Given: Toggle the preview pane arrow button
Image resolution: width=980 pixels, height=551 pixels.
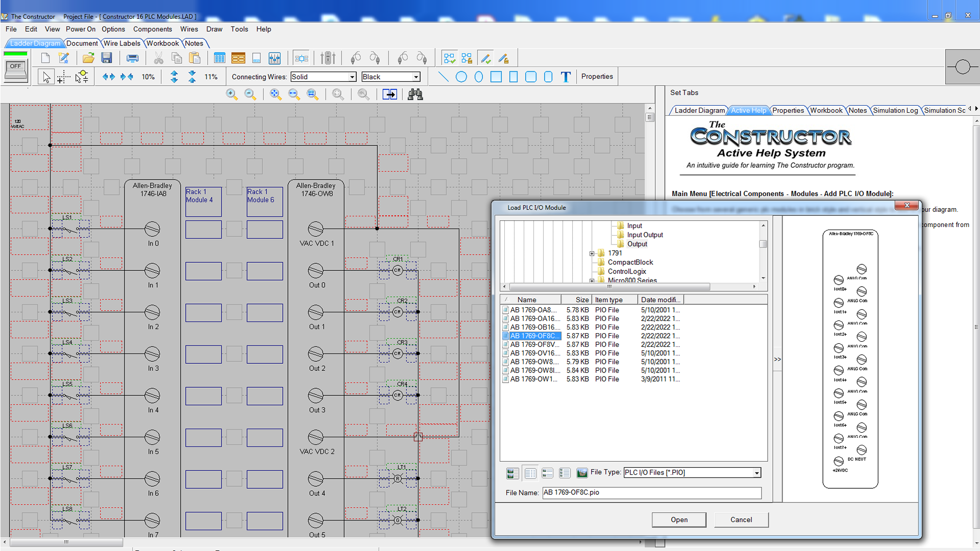Looking at the screenshot, I should [777, 359].
